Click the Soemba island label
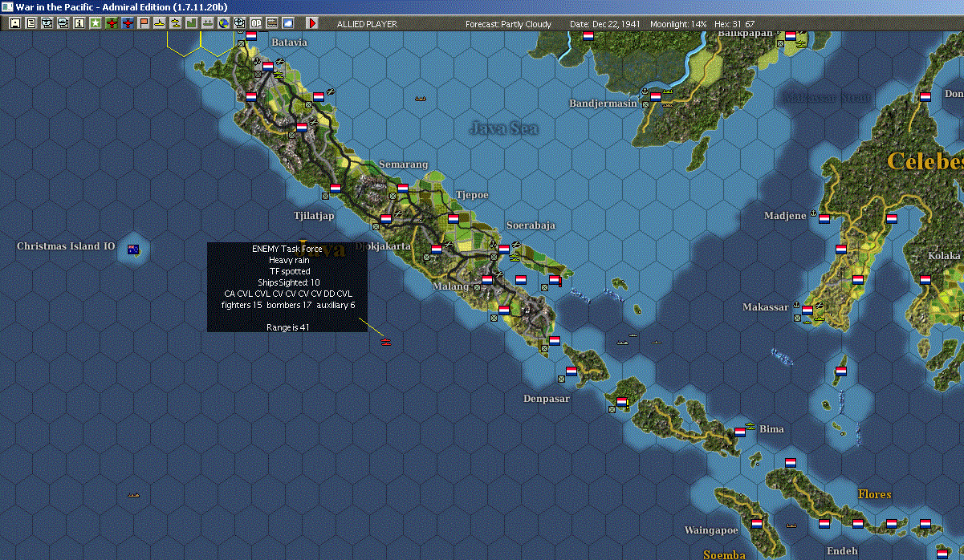Screen dimensions: 964x560 (x=724, y=554)
